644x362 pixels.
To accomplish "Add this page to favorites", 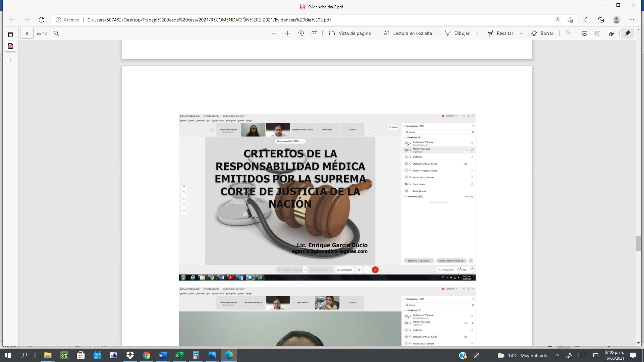I will tap(570, 20).
